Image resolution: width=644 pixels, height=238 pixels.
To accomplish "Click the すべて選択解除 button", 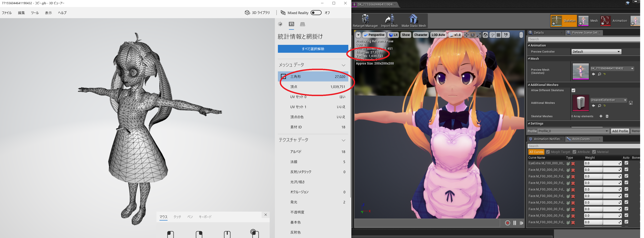I will (313, 49).
